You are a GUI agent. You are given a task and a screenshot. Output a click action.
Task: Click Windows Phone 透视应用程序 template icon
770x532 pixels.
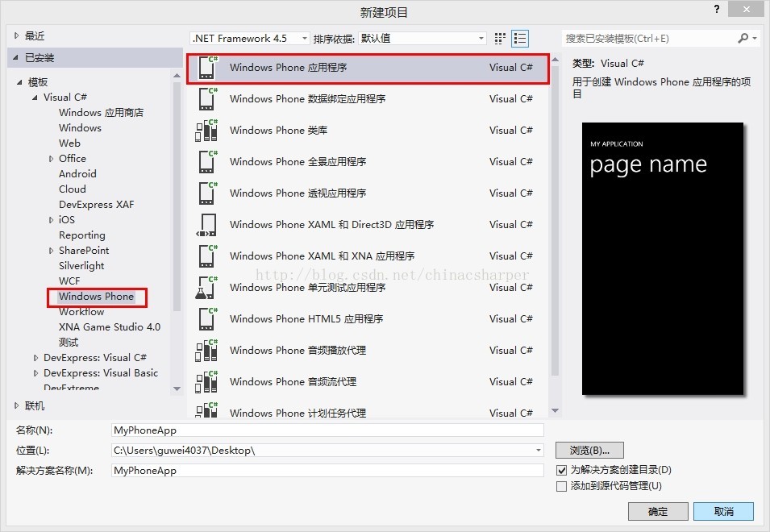(x=206, y=193)
